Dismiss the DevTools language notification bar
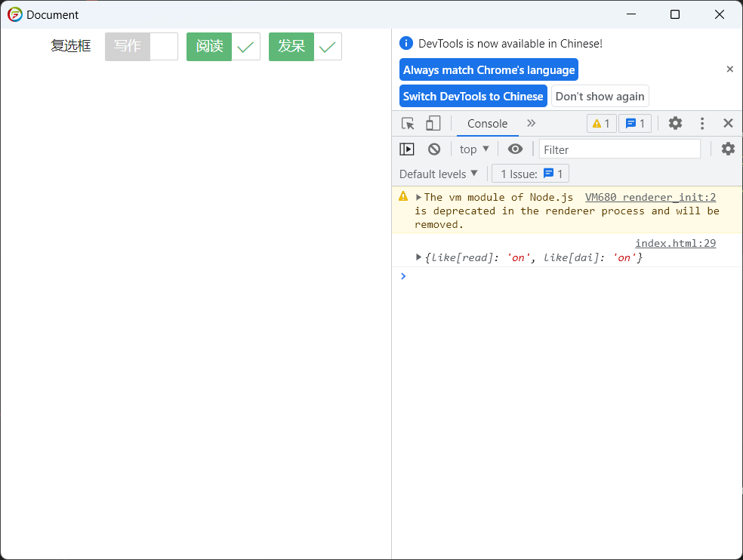Screen dimensions: 743x560 point(729,69)
